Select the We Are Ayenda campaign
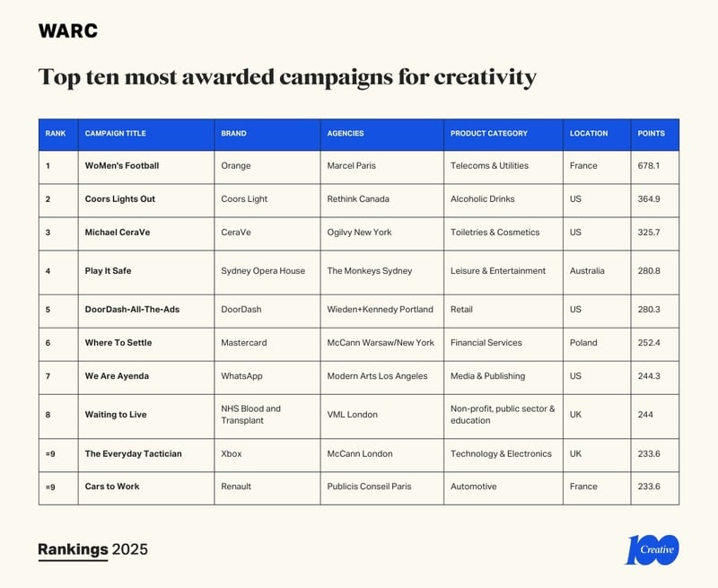 click(115, 376)
